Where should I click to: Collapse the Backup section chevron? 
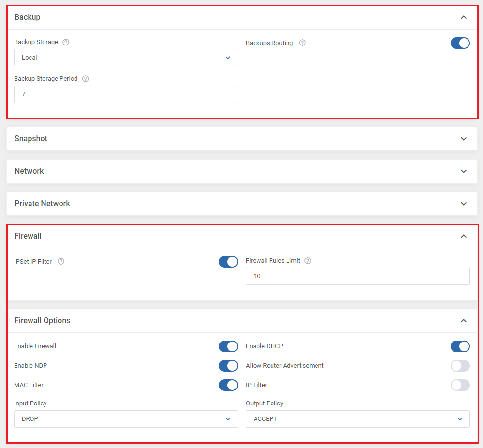click(464, 17)
